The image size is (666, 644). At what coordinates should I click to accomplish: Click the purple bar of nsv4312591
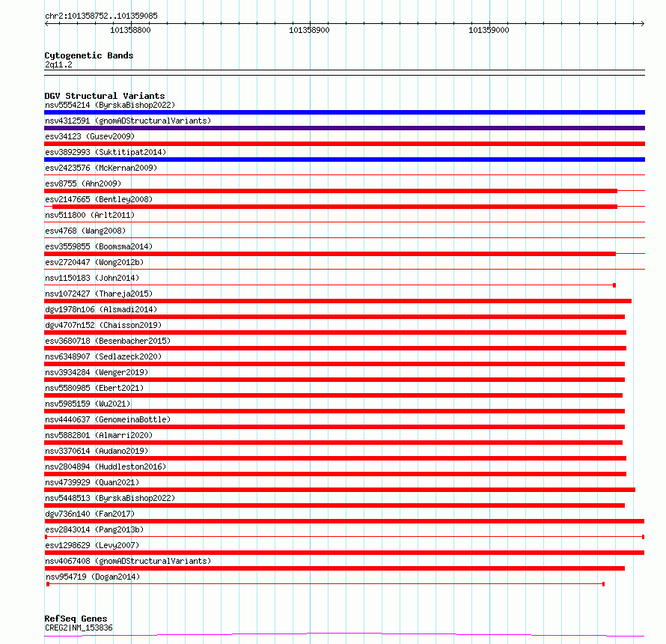(x=344, y=128)
